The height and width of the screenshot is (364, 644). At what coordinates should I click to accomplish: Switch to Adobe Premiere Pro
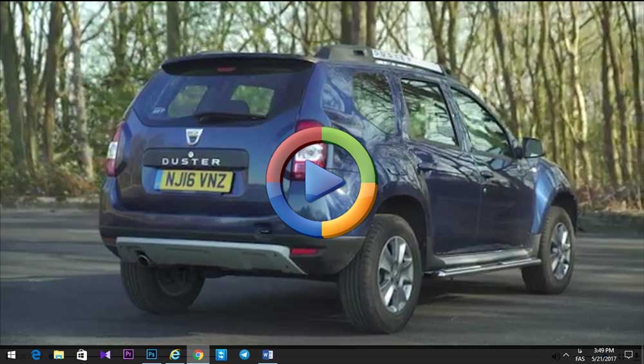[128, 354]
